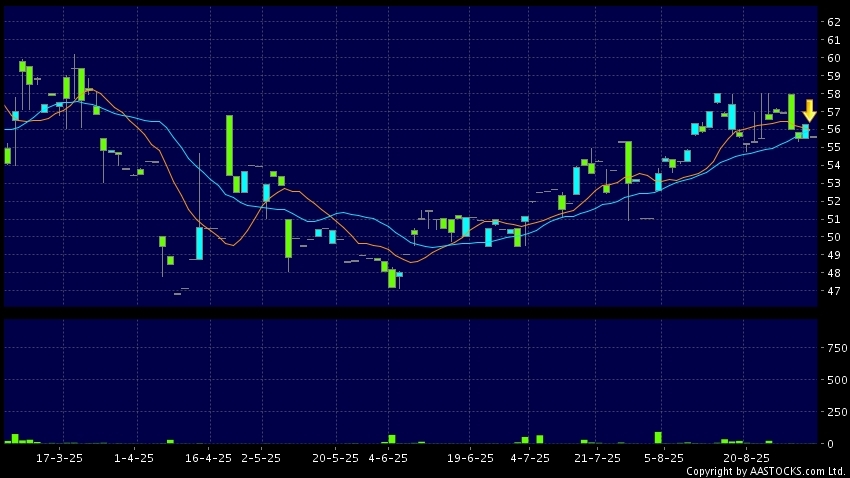Click the 4-6-25 date label
The height and width of the screenshot is (478, 850).
[388, 458]
